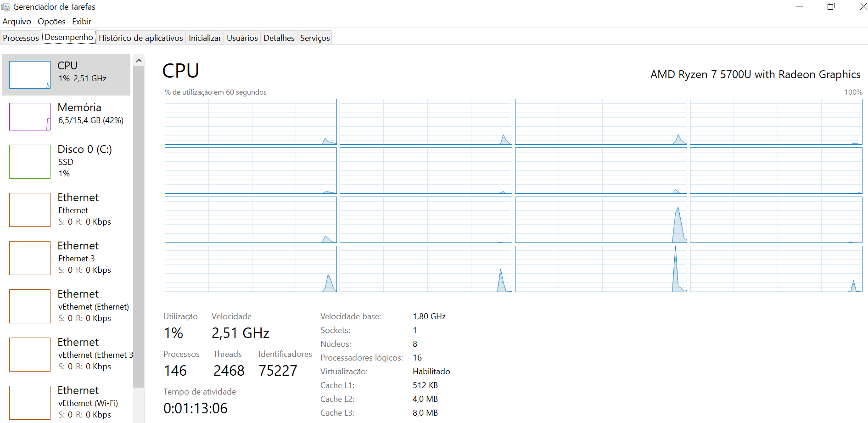The image size is (868, 423).
Task: Open the Opções menu
Action: [51, 22]
